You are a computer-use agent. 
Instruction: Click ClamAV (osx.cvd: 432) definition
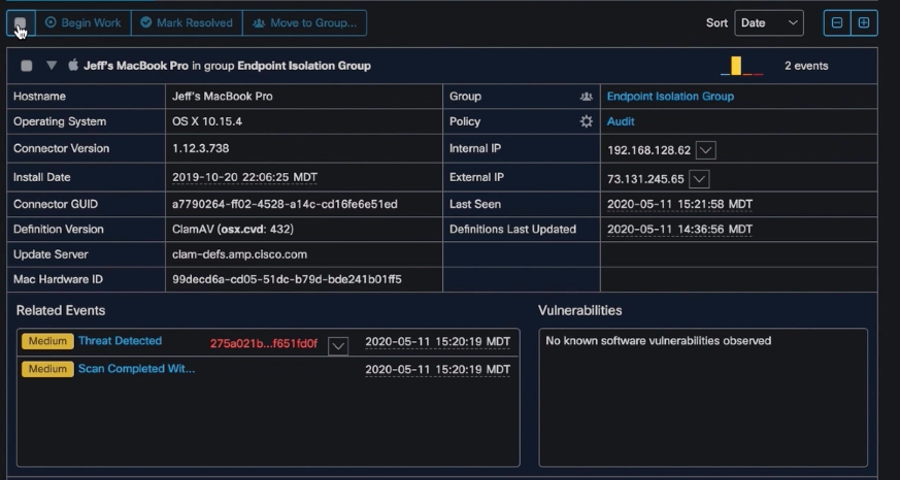(233, 229)
